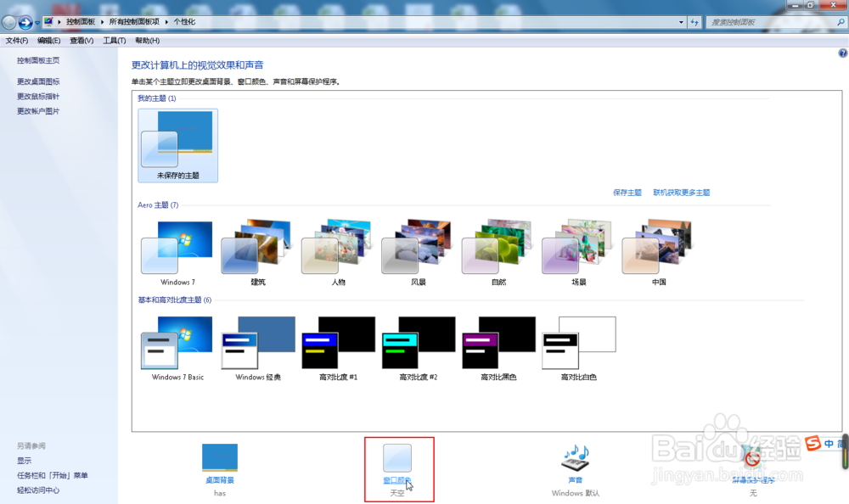Image resolution: width=849 pixels, height=504 pixels.
Task: Apply the 建筑 Aero theme
Action: (x=258, y=253)
